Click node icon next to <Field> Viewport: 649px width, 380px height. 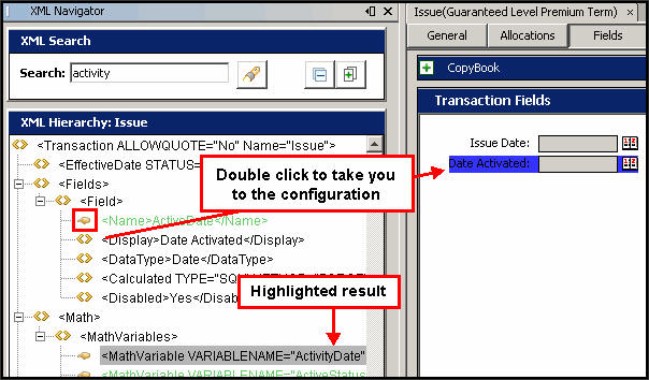coord(63,200)
